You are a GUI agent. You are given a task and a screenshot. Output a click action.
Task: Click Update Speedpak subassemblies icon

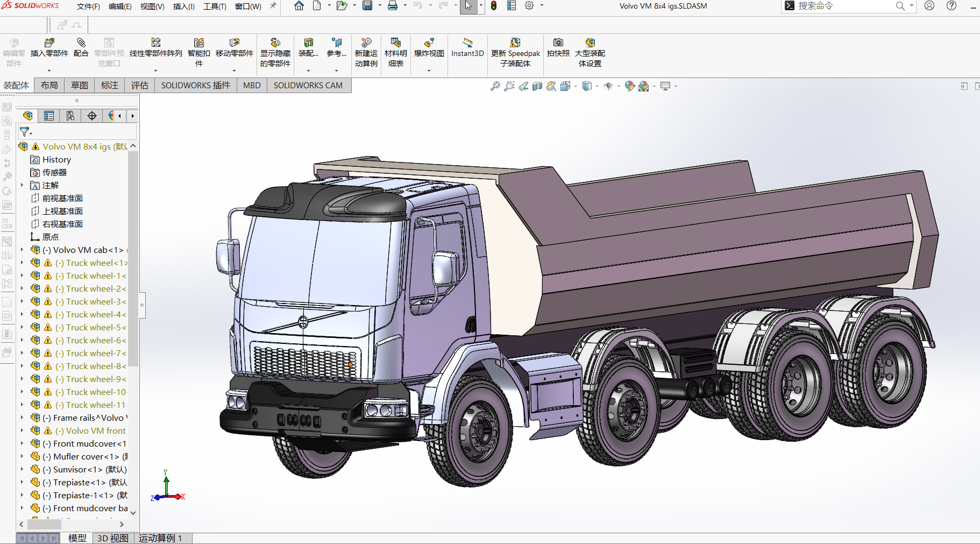tap(515, 43)
